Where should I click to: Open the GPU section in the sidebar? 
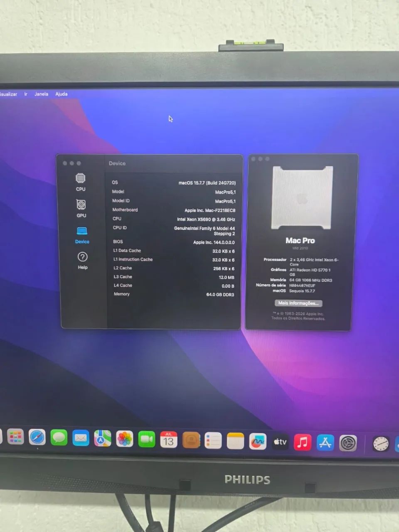(x=81, y=208)
